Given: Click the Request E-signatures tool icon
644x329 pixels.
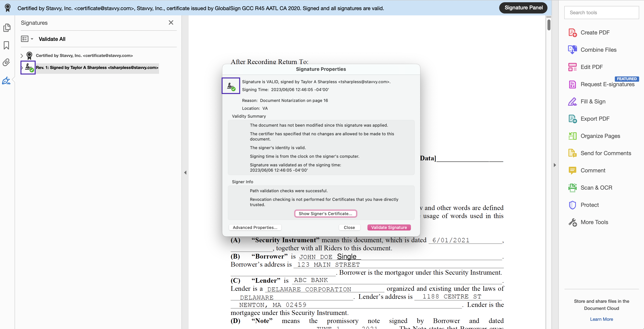Looking at the screenshot, I should click(x=573, y=84).
